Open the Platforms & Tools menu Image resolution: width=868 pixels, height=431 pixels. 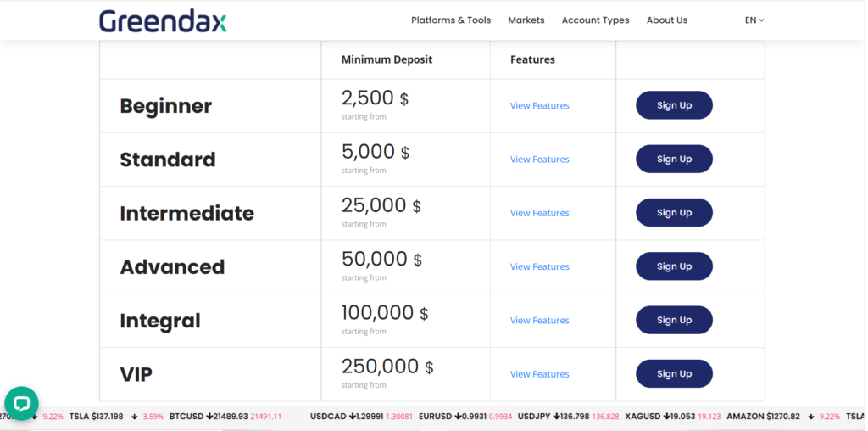(450, 20)
